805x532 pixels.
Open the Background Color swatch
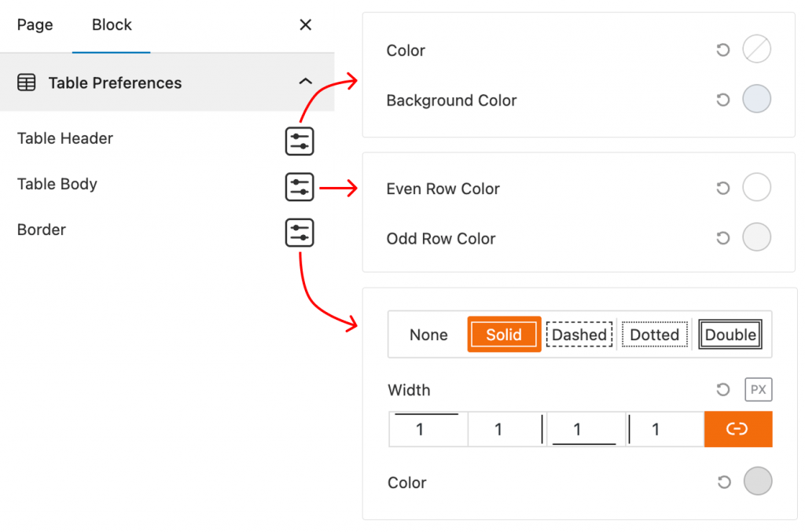[756, 100]
